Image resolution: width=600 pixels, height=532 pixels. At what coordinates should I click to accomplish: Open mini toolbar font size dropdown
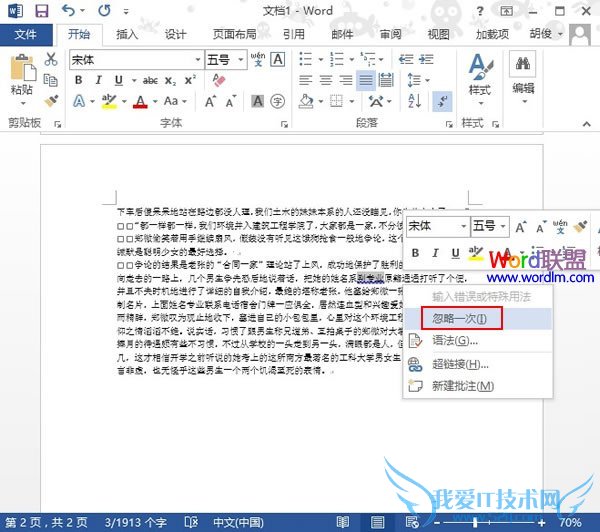(x=503, y=226)
